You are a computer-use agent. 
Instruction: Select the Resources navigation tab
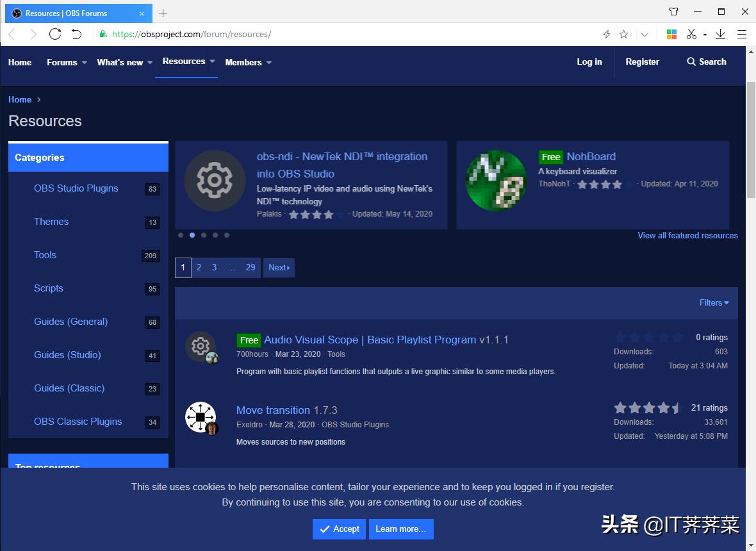184,61
